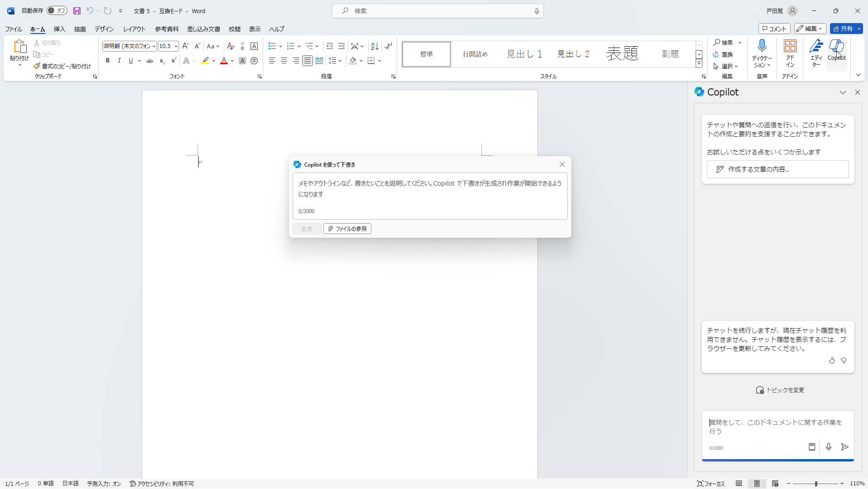868x489 pixels.
Task: Click the Copilot draft prompt text box
Action: point(430,196)
